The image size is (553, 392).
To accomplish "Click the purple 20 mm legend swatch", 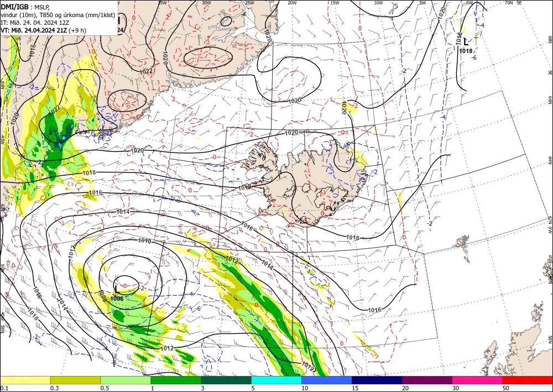I will click(x=427, y=380).
